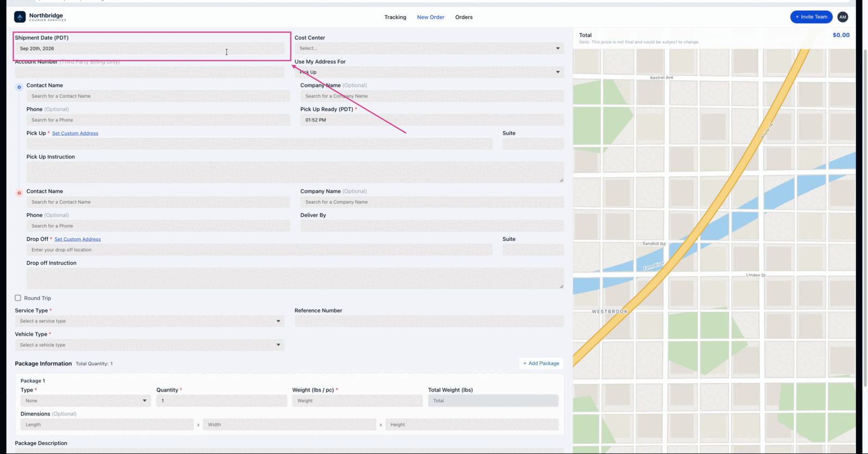Click the page vertical scrollbar

point(865,217)
